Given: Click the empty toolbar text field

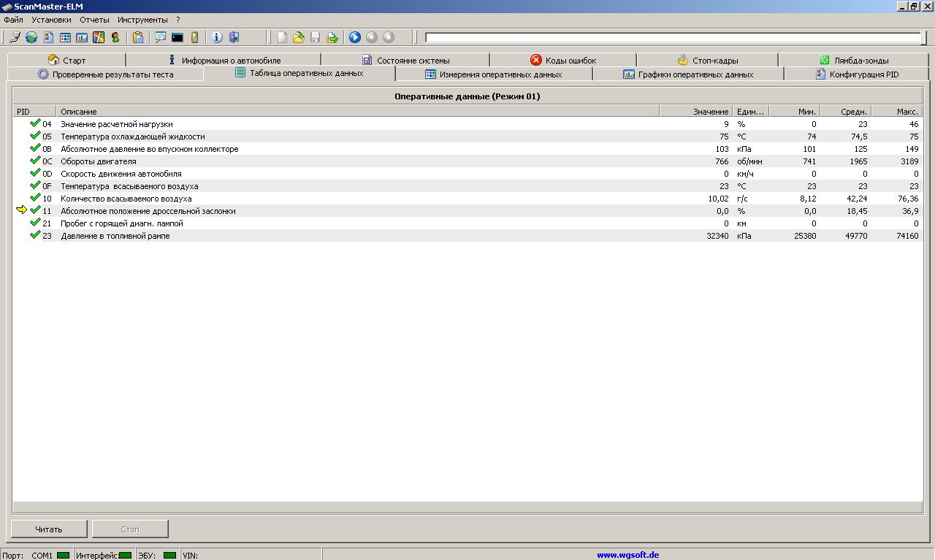Looking at the screenshot, I should [673, 37].
